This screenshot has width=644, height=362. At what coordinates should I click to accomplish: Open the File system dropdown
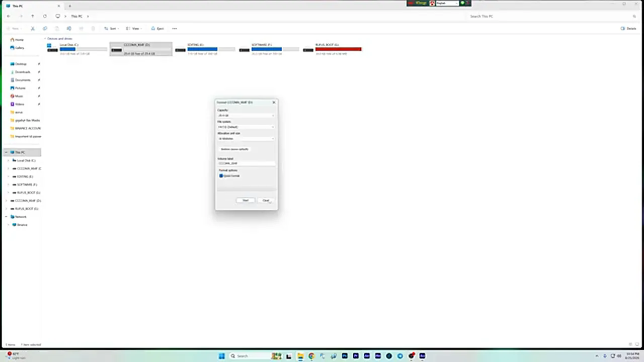click(246, 127)
